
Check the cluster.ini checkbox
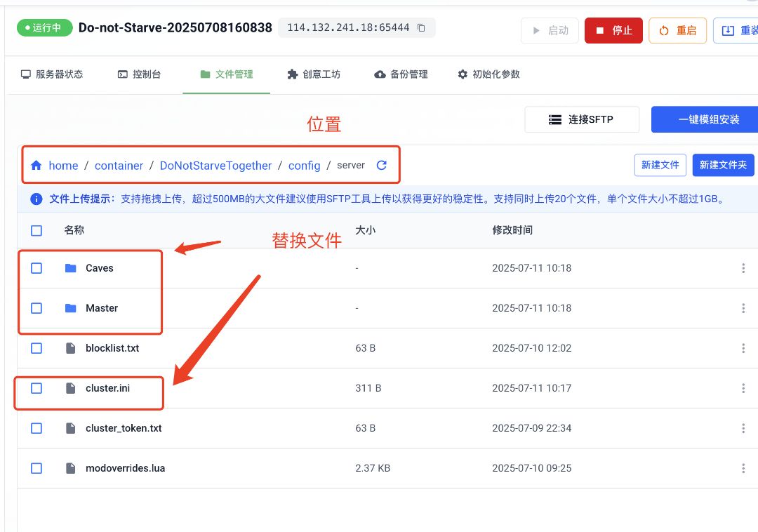click(36, 388)
